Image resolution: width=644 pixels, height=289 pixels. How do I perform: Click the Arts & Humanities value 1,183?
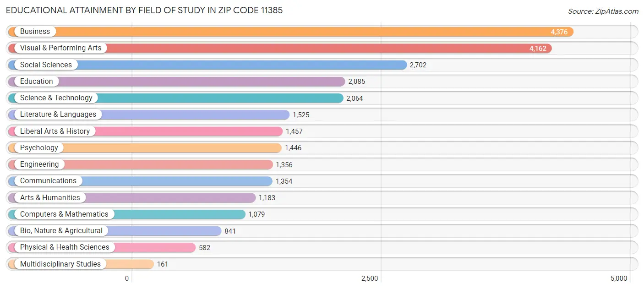(x=268, y=197)
